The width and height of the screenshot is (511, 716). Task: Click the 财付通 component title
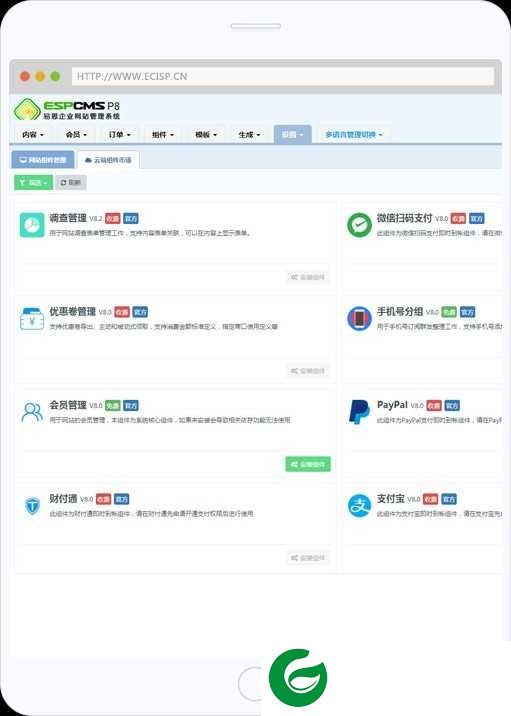[x=63, y=499]
